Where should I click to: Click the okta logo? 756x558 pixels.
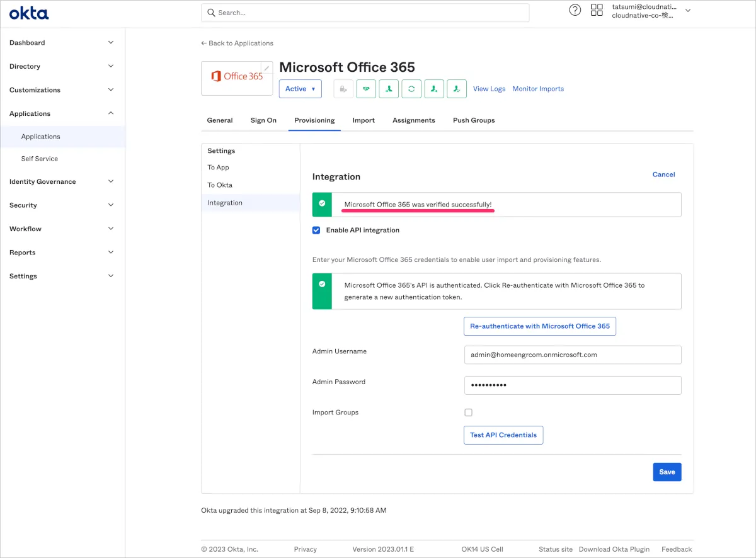[x=29, y=13]
